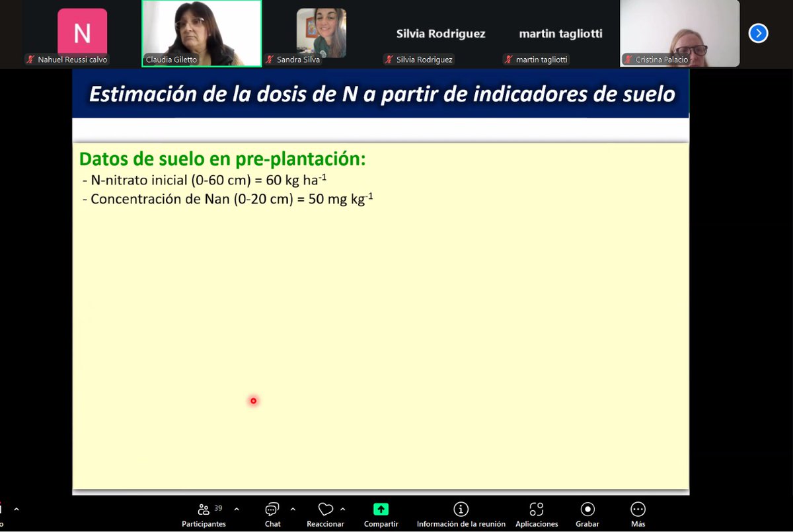The height and width of the screenshot is (532, 793).
Task: Click muted mic icon of Nahuel Reussi calvo
Action: click(x=30, y=59)
